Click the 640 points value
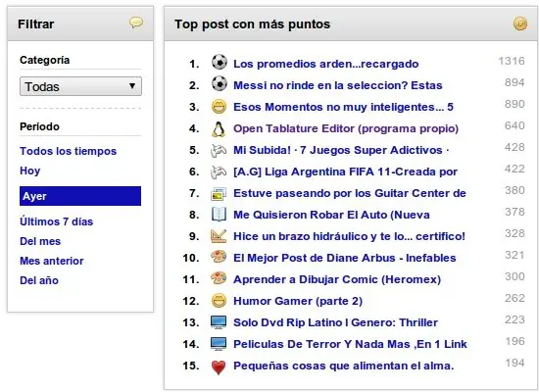 click(x=514, y=125)
